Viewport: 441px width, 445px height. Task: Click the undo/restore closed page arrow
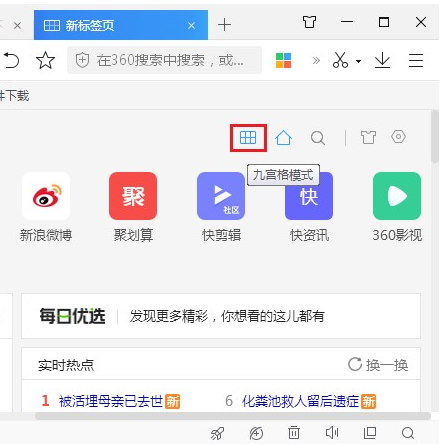point(11,60)
